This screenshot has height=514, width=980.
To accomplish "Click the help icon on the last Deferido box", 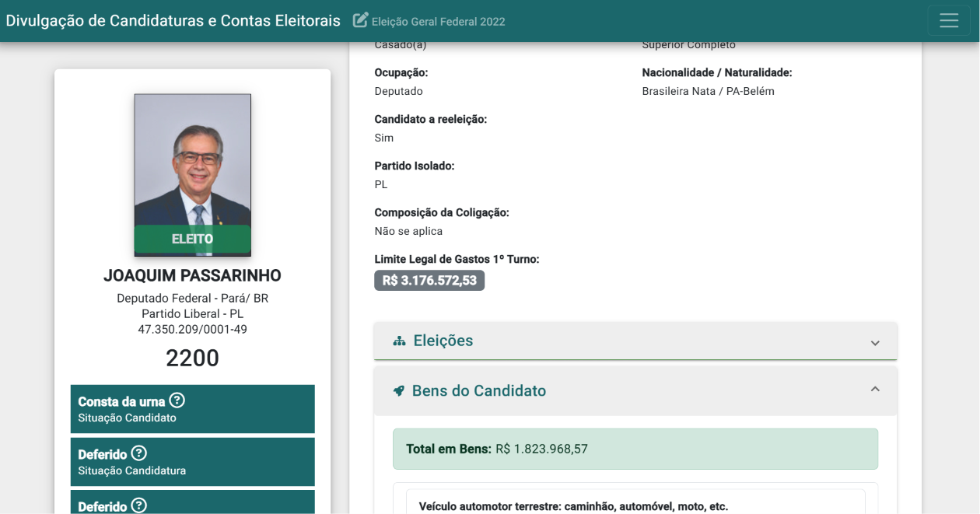I will point(139,505).
